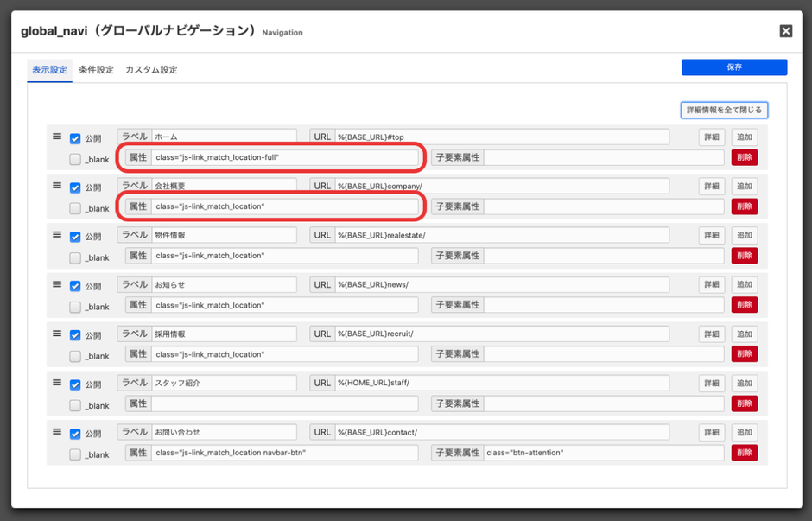Viewport: 812px width, 521px height.
Task: Close the global_navi dialog with X icon
Action: tap(785, 31)
